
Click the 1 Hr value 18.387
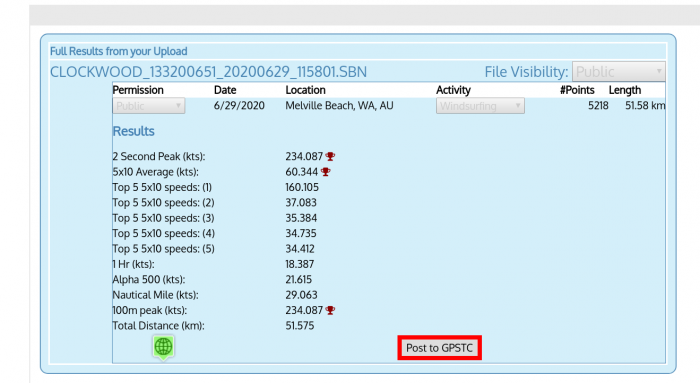[300, 264]
